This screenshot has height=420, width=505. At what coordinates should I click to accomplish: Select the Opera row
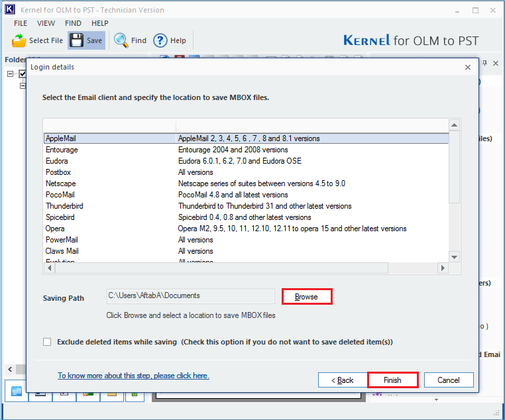(x=246, y=229)
